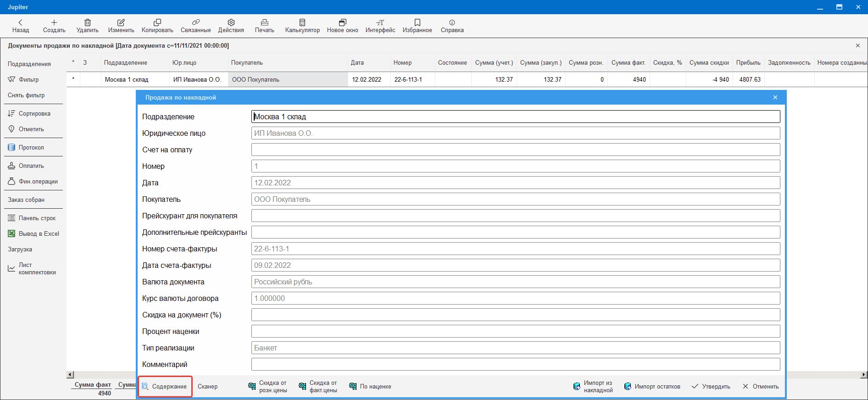Screen dimensions: 868x400
Task: Click Вывод в Excel export item
Action: click(33, 233)
